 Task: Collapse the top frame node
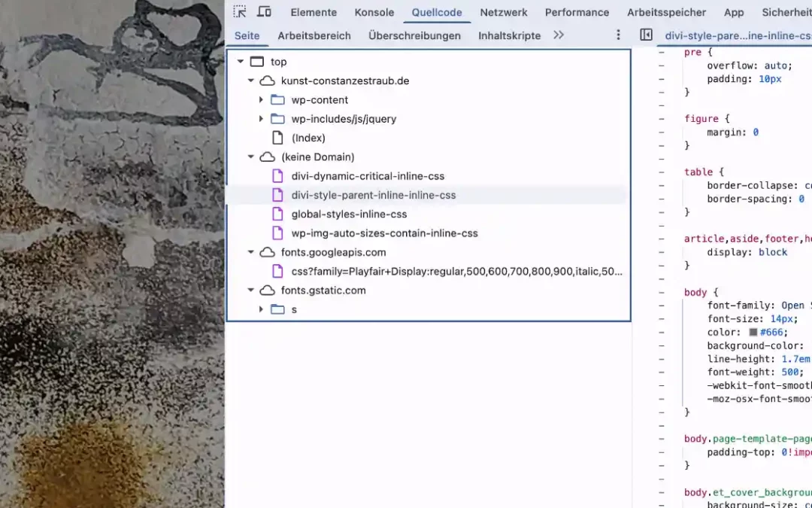(x=241, y=62)
